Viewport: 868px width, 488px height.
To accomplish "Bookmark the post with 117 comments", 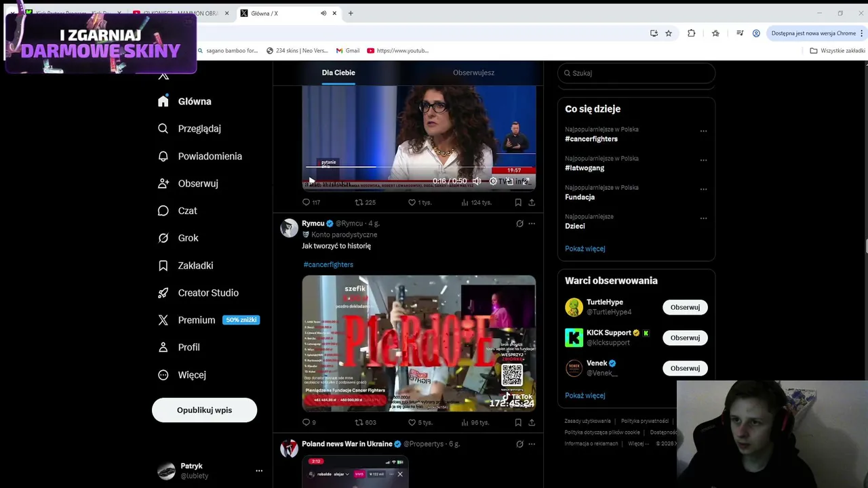I will (x=518, y=202).
